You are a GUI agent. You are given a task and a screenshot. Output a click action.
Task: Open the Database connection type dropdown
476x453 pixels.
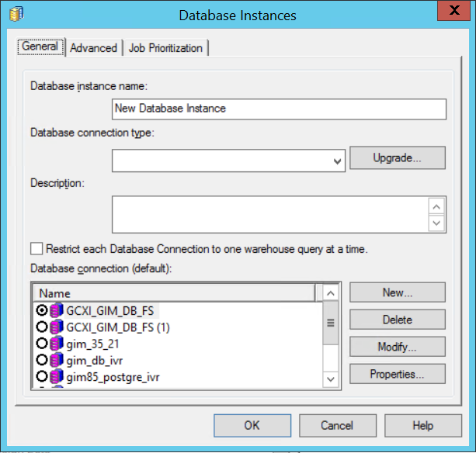[x=337, y=161]
